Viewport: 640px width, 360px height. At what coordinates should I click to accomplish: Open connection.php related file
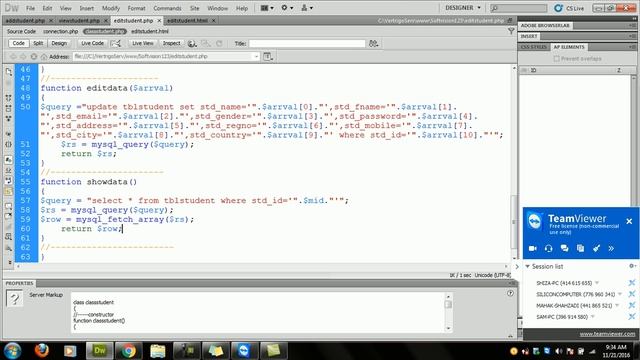(x=60, y=31)
